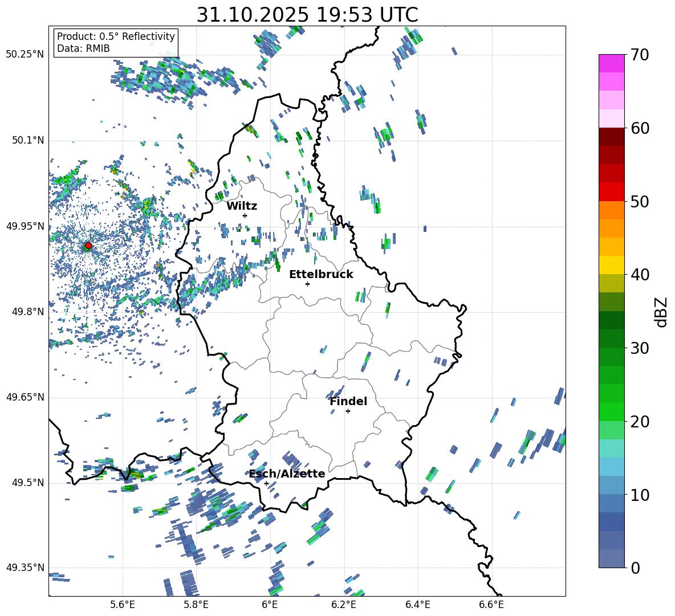Click the 30 value on the colorbar
Viewport: 675px width, 616px height.
coord(640,348)
